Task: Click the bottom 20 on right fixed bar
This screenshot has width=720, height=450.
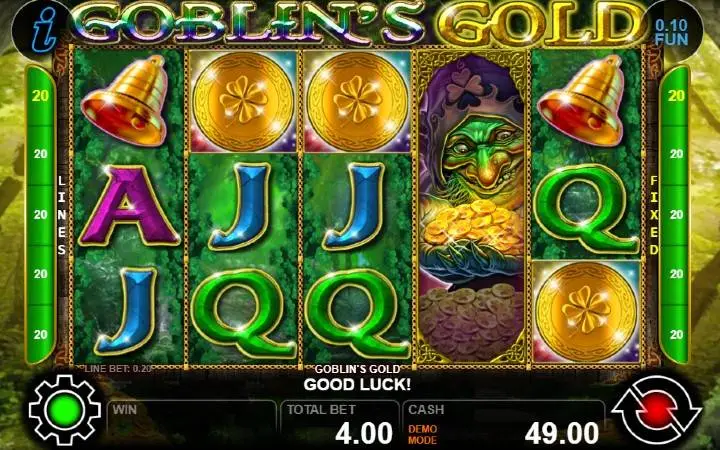Action: [x=676, y=334]
